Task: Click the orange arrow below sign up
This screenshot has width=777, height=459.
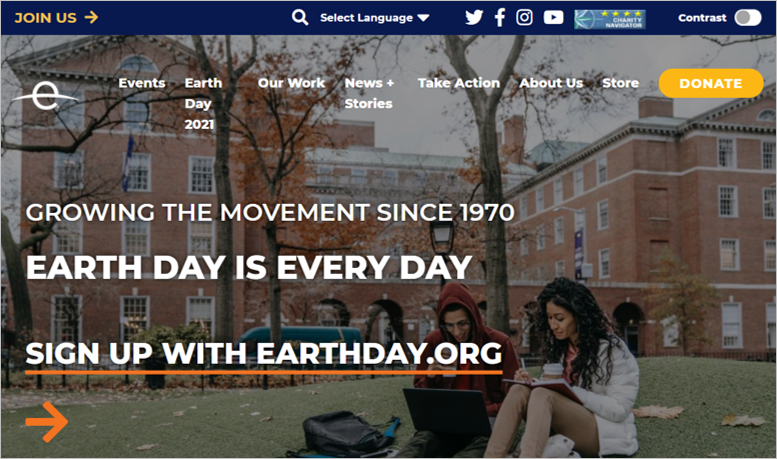Action: [x=47, y=422]
